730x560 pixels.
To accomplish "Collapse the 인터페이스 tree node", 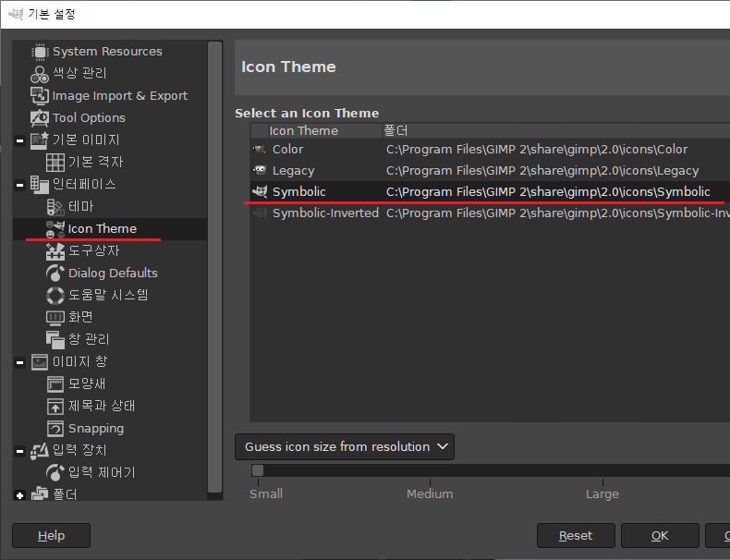I will 19,185.
